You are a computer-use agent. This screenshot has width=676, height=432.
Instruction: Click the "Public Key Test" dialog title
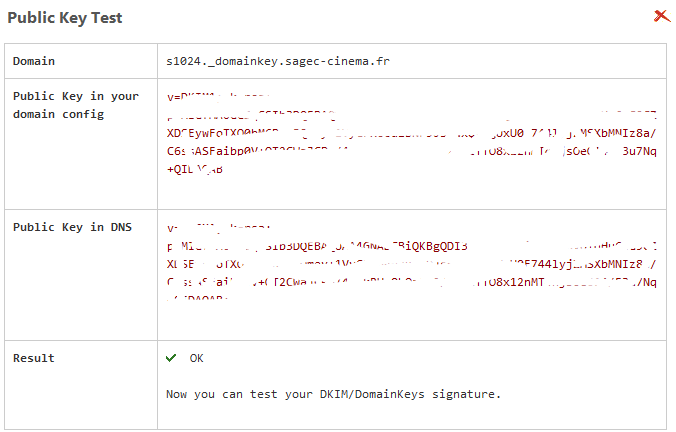[65, 17]
